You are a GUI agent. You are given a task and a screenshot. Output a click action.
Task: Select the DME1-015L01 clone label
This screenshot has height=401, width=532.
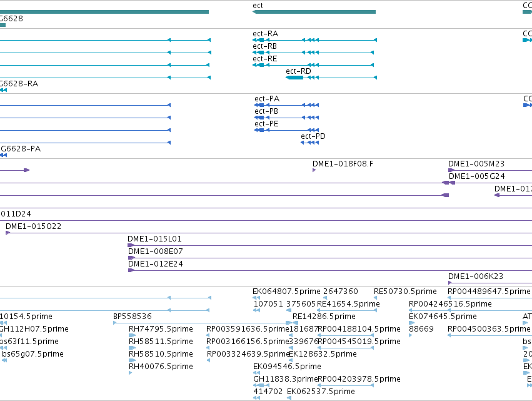[154, 239]
